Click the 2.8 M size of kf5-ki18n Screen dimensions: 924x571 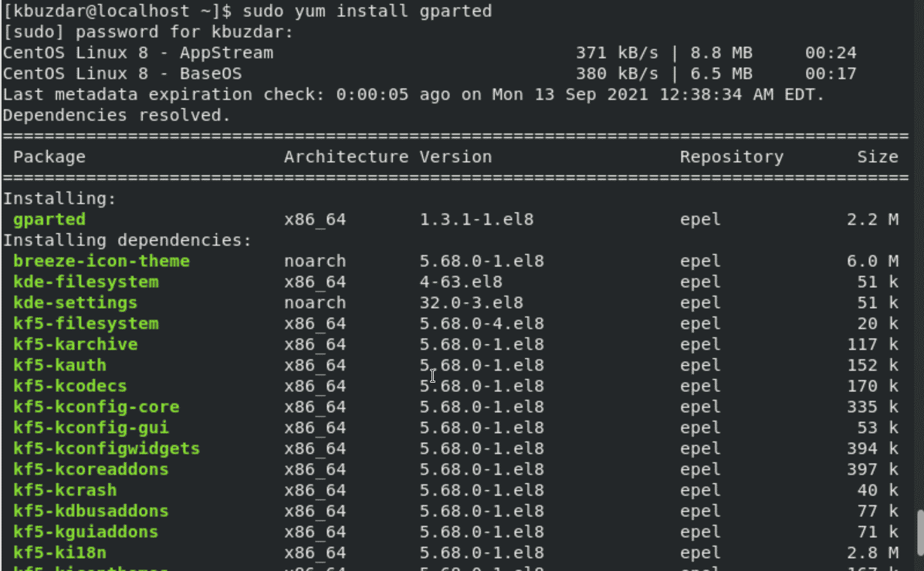pyautogui.click(x=873, y=552)
